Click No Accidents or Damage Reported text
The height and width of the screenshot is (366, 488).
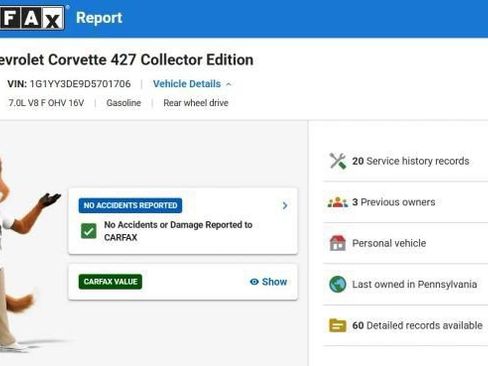click(178, 231)
